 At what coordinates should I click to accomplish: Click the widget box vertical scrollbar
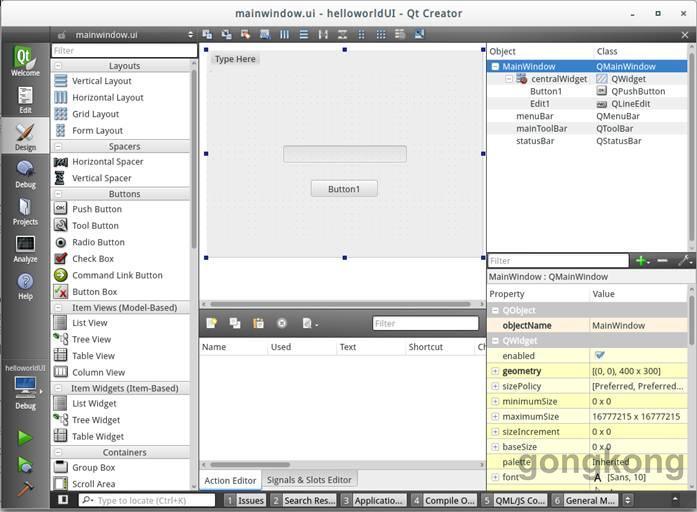194,158
